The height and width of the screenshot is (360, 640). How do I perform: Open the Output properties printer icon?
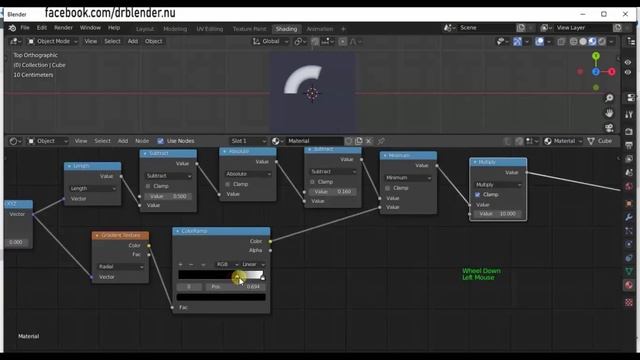point(629,145)
